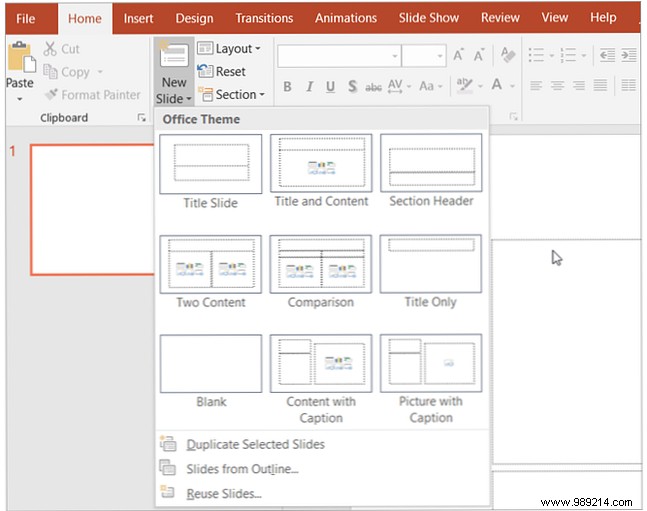
Task: Switch to the Design tab
Action: (194, 19)
